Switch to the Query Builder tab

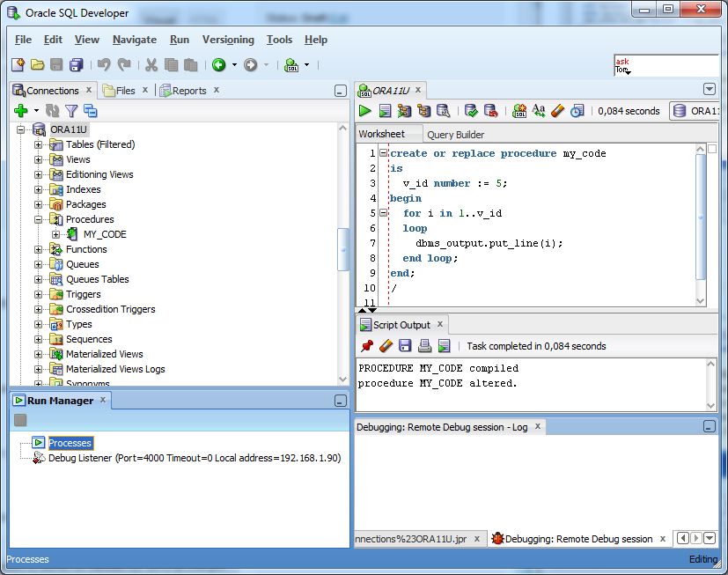(x=455, y=134)
